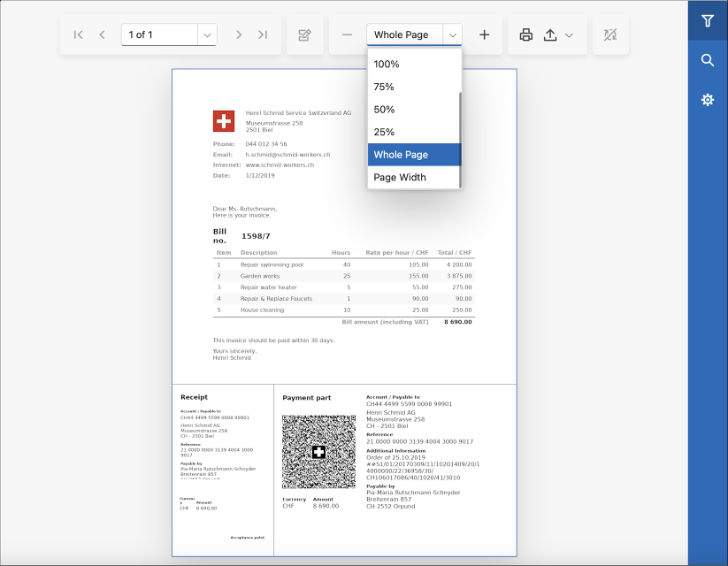Open the viewer settings gear
This screenshot has height=566, width=728.
(x=706, y=100)
